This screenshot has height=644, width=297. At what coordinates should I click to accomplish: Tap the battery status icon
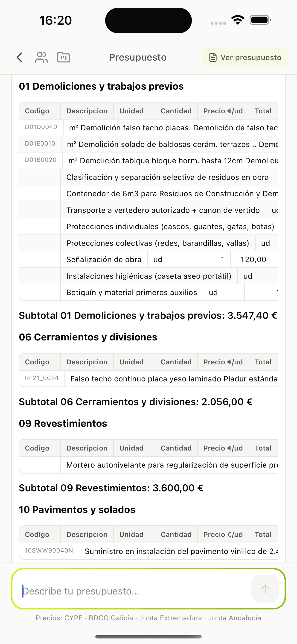(260, 20)
